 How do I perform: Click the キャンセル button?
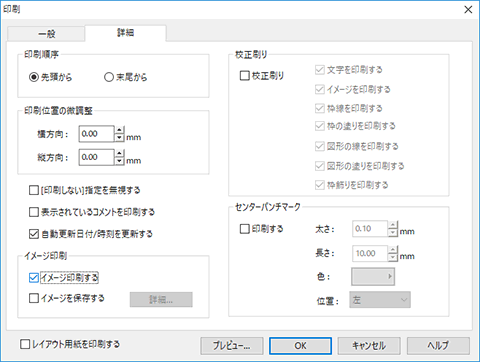369,346
